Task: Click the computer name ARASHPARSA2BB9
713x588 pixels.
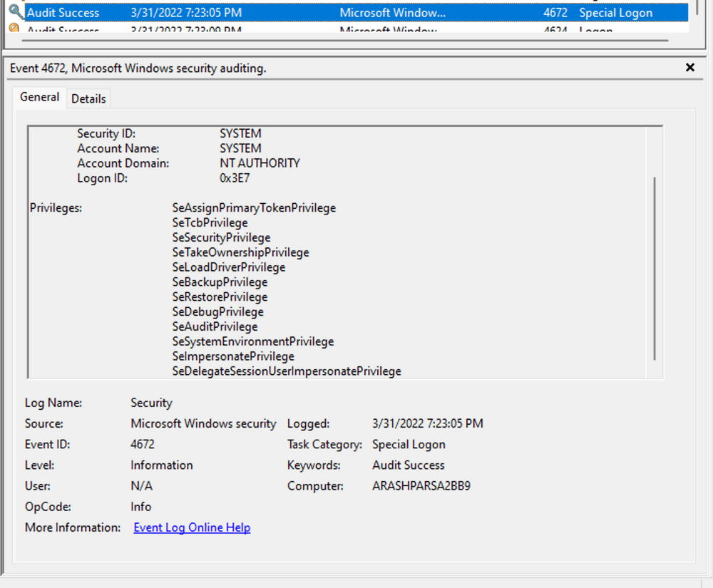Action: tap(421, 486)
